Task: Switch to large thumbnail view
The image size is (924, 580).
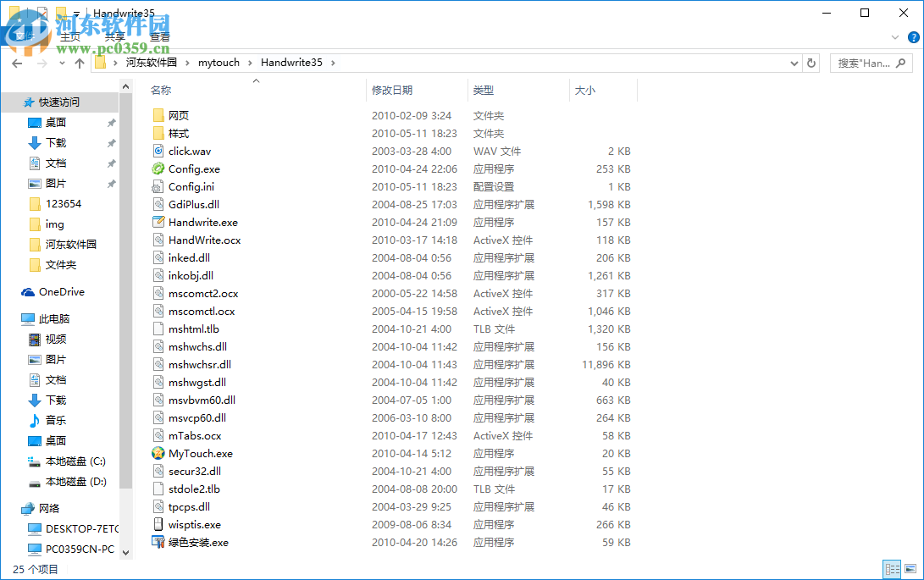Action: tap(912, 569)
